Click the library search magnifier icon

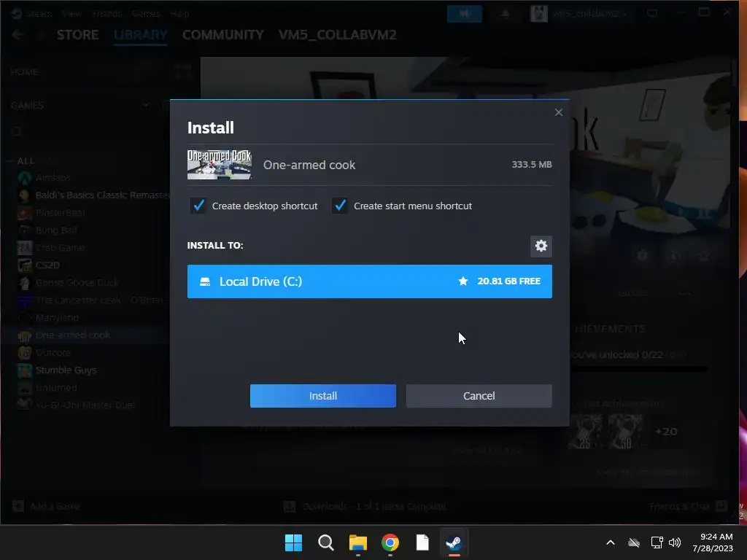(17, 132)
